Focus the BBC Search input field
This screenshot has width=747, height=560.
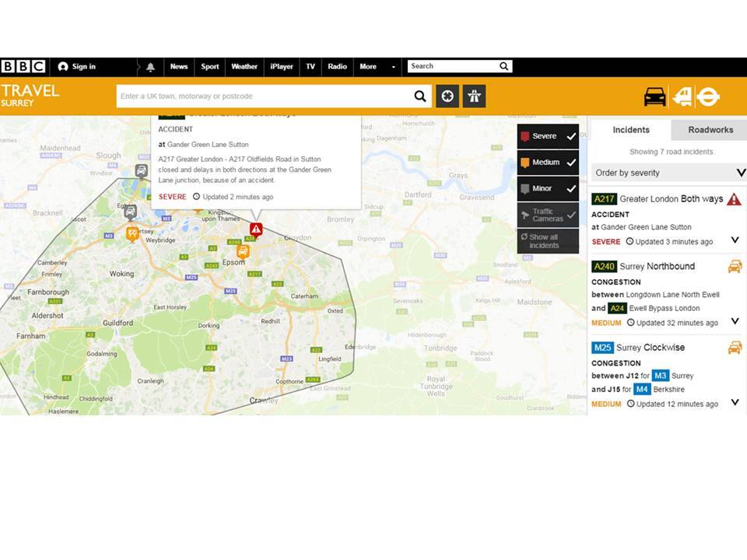tap(453, 66)
